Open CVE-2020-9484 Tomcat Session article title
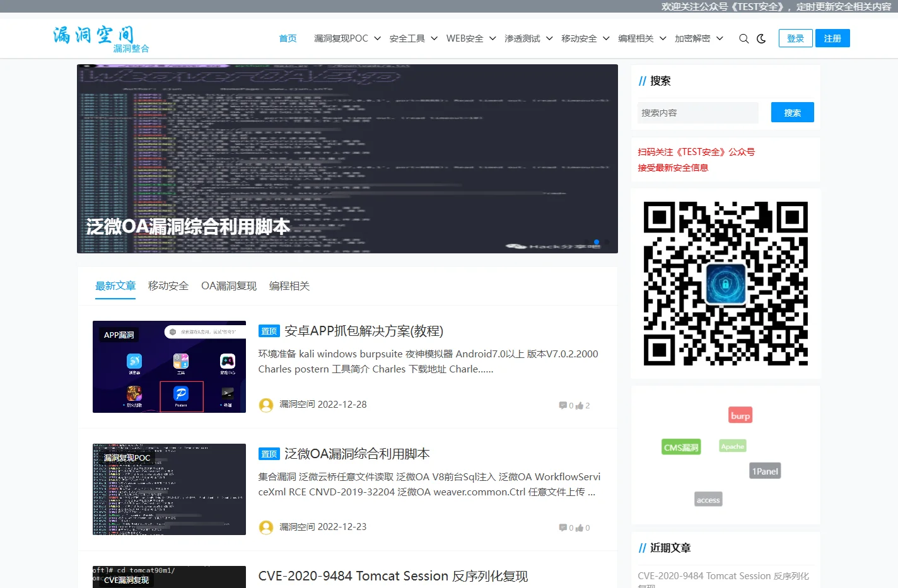 tap(393, 576)
